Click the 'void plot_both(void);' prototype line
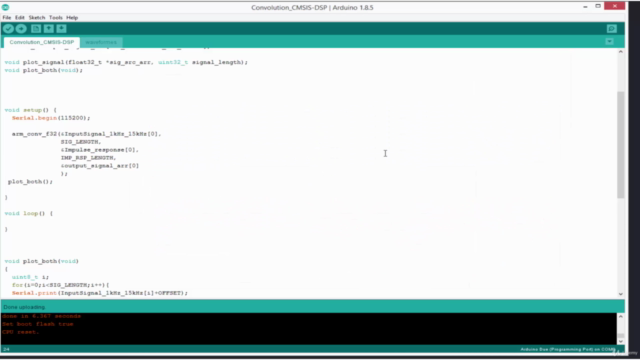640x360 pixels. pos(43,70)
